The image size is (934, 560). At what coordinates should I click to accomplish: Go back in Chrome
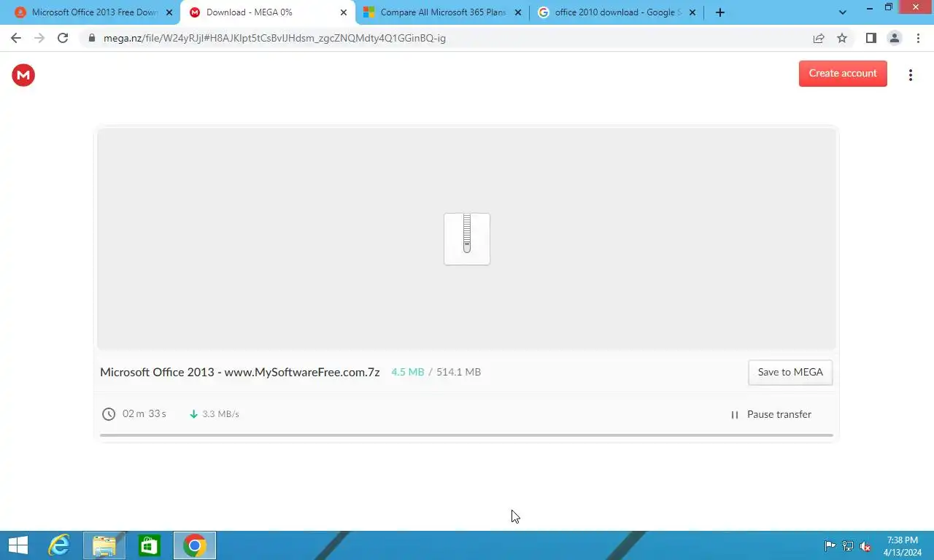click(16, 38)
